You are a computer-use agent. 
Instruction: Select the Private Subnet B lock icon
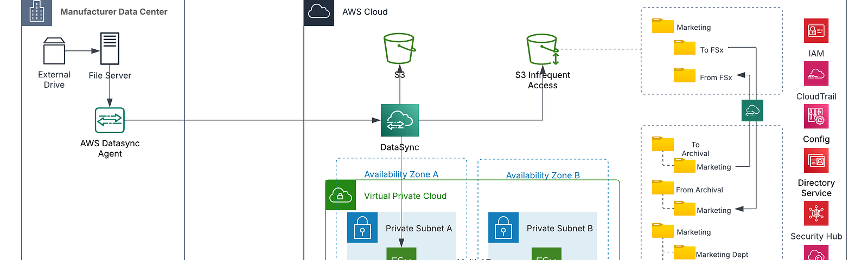click(503, 227)
